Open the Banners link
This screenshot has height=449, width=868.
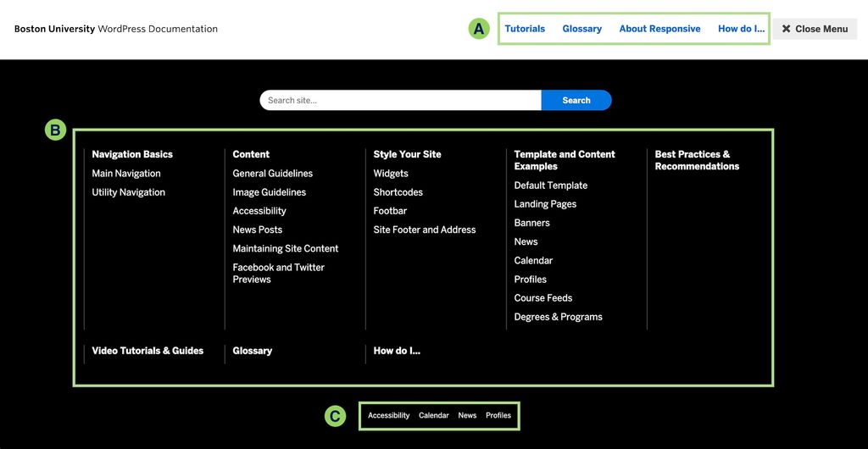[532, 223]
